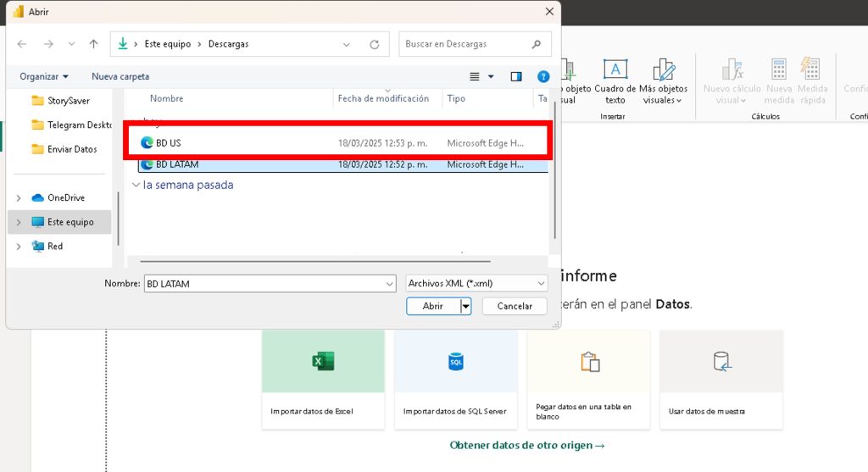Toggle the preview pane icon
Image resolution: width=868 pixels, height=472 pixels.
[x=516, y=76]
